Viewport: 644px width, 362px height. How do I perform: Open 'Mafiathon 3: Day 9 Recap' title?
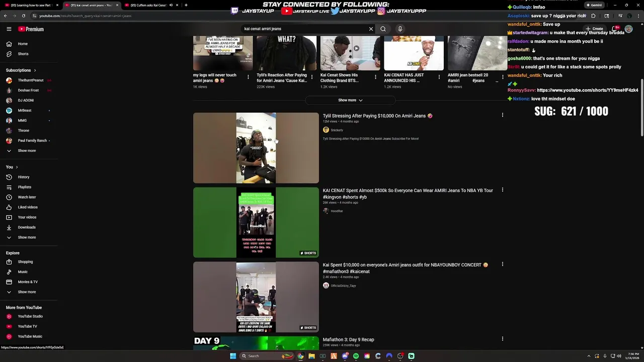(x=348, y=339)
